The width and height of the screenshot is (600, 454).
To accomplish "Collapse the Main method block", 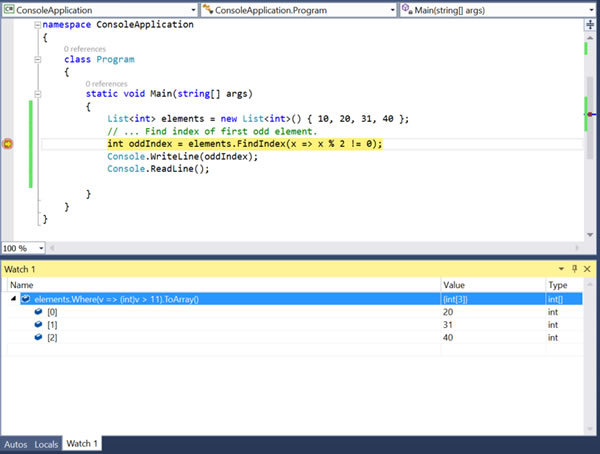I will [38, 94].
